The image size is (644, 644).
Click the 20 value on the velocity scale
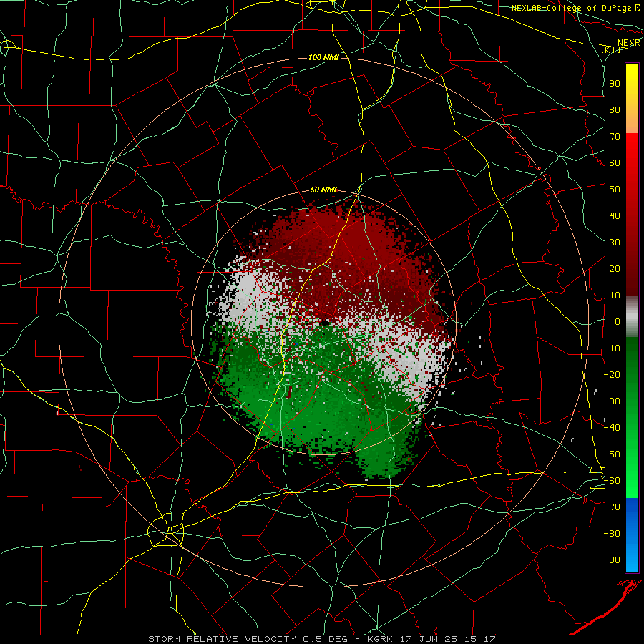[615, 268]
